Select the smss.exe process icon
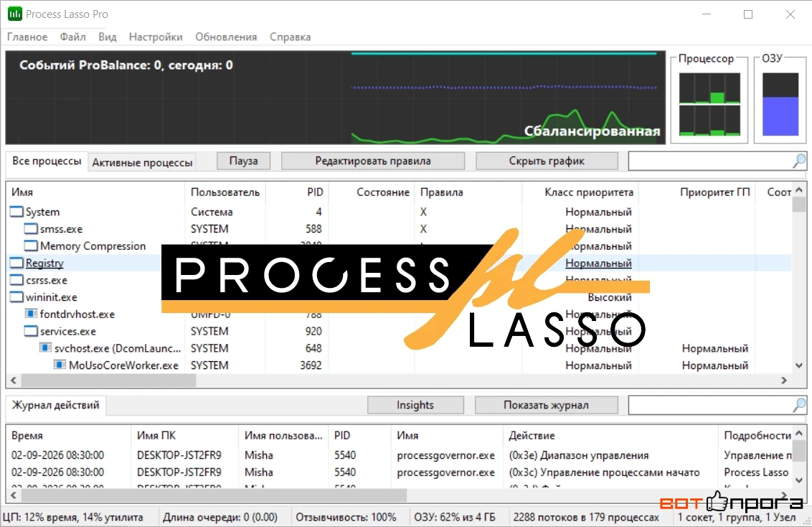 click(x=31, y=228)
